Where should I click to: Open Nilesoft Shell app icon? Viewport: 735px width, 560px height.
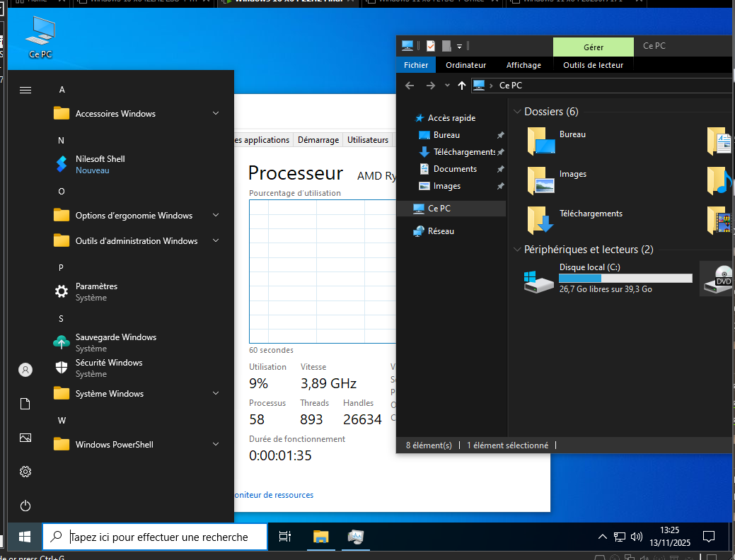point(62,164)
